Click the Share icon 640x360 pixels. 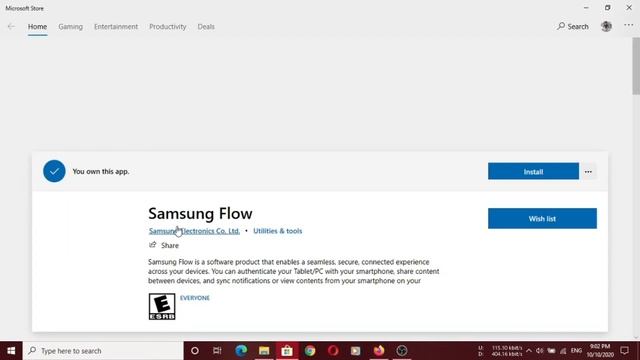153,245
